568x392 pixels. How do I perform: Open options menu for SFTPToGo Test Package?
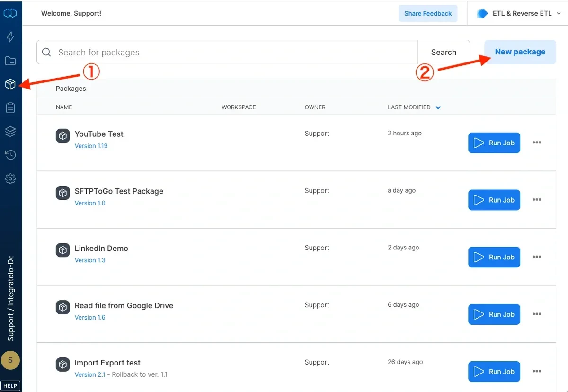coord(537,200)
